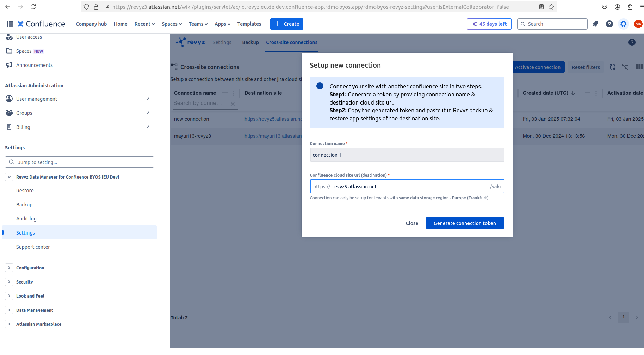Screen dimensions: 644x355
Task: Clear the Search by connection filter
Action: tap(233, 104)
